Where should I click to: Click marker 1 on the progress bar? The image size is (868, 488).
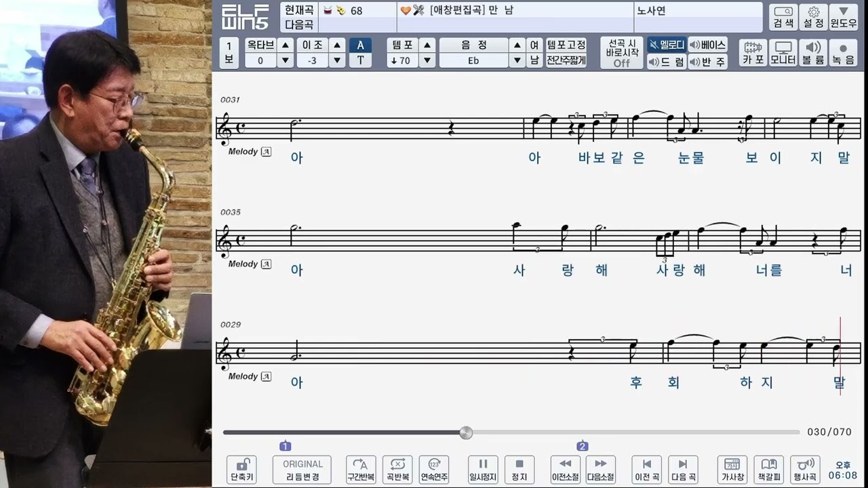point(285,446)
